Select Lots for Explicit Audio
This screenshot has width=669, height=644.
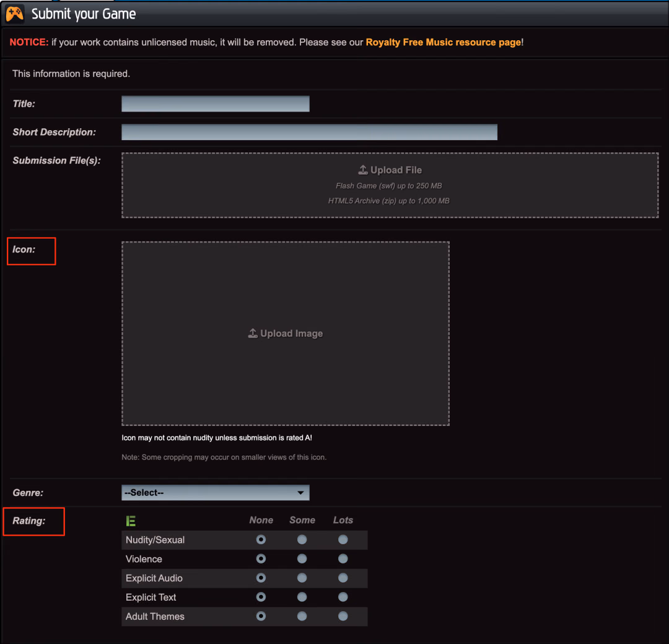(x=343, y=578)
